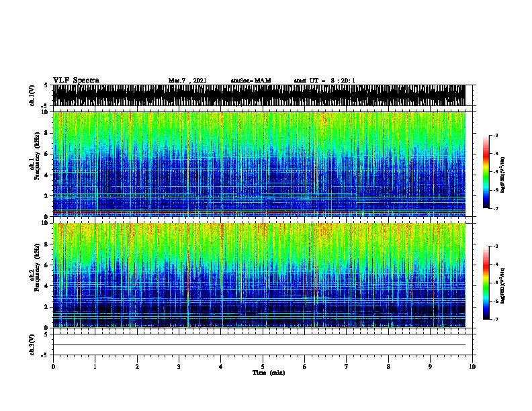
Task: Click time axis tick label "9"
Action: [430, 366]
